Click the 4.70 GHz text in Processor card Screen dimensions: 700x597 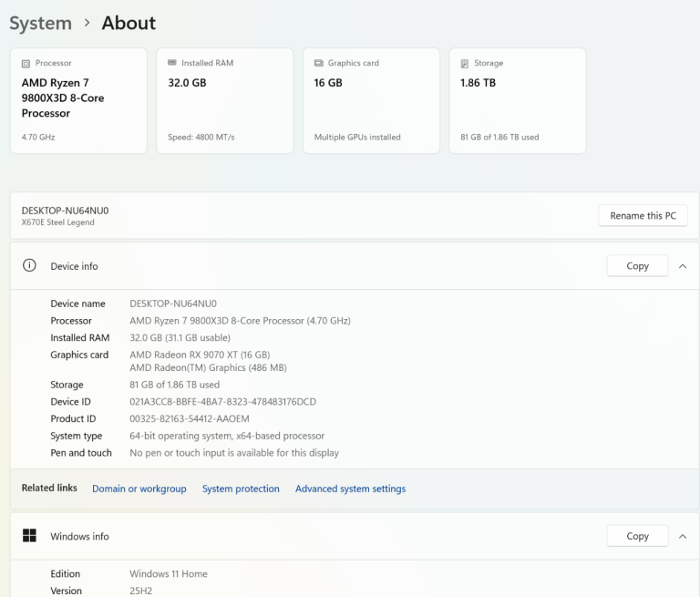tap(38, 137)
